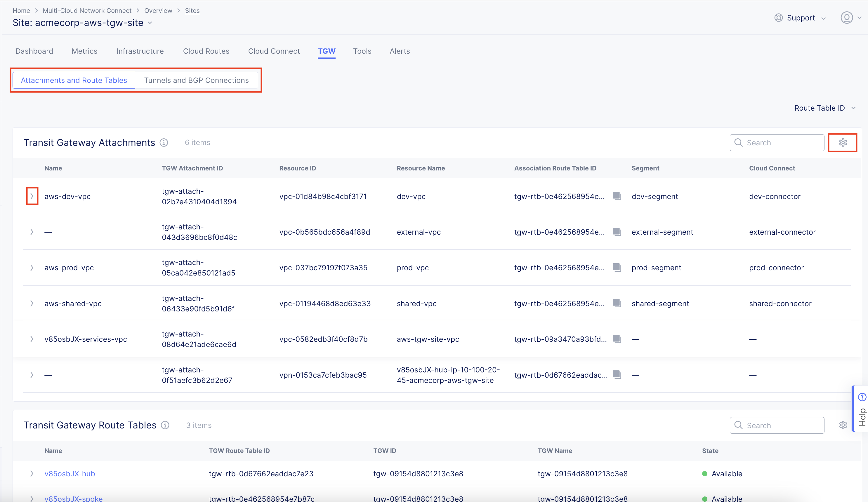Image resolution: width=868 pixels, height=502 pixels.
Task: Open the v85osbJX-hub route table link
Action: tap(69, 473)
